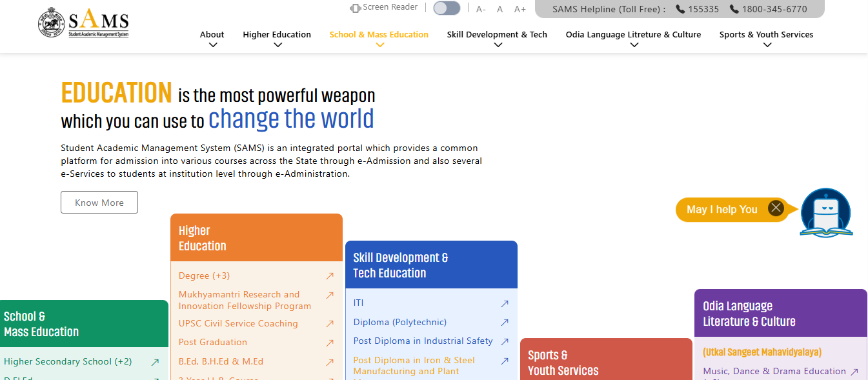The height and width of the screenshot is (380, 868).
Task: Toggle the dark mode switch
Action: click(447, 8)
